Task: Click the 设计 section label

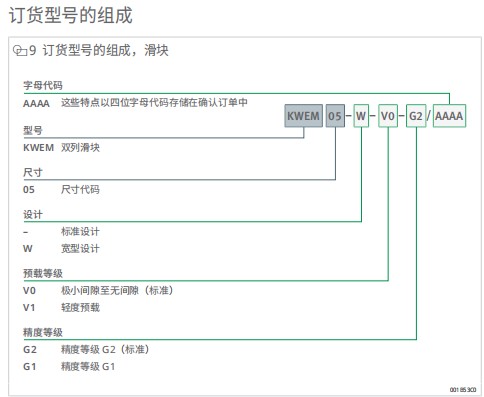Action: (33, 214)
